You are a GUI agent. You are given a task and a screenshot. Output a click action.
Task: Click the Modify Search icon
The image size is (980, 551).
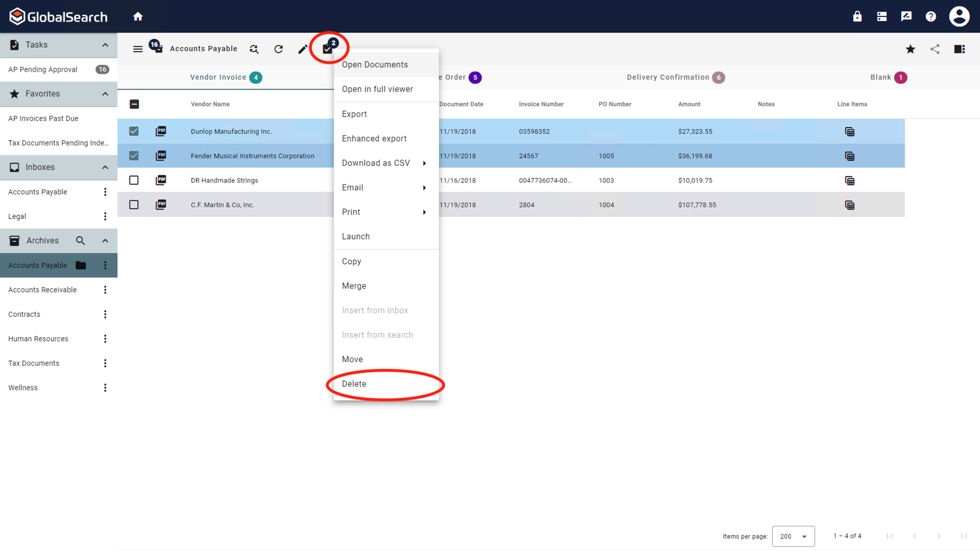(254, 49)
